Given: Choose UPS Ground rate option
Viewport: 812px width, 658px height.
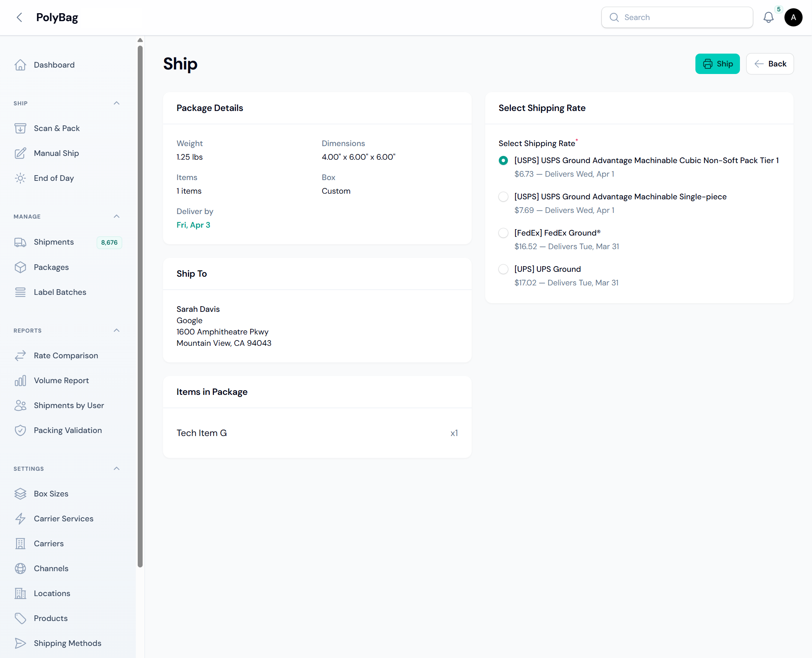Looking at the screenshot, I should tap(503, 269).
